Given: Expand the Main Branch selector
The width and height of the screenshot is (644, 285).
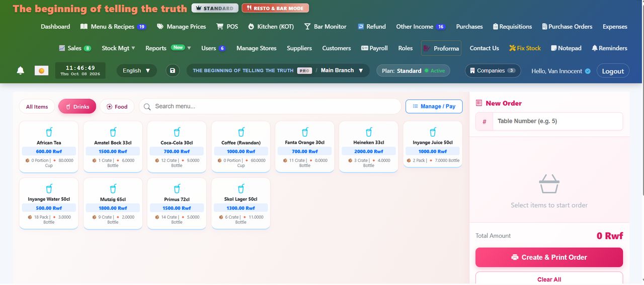Looking at the screenshot, I should 342,70.
